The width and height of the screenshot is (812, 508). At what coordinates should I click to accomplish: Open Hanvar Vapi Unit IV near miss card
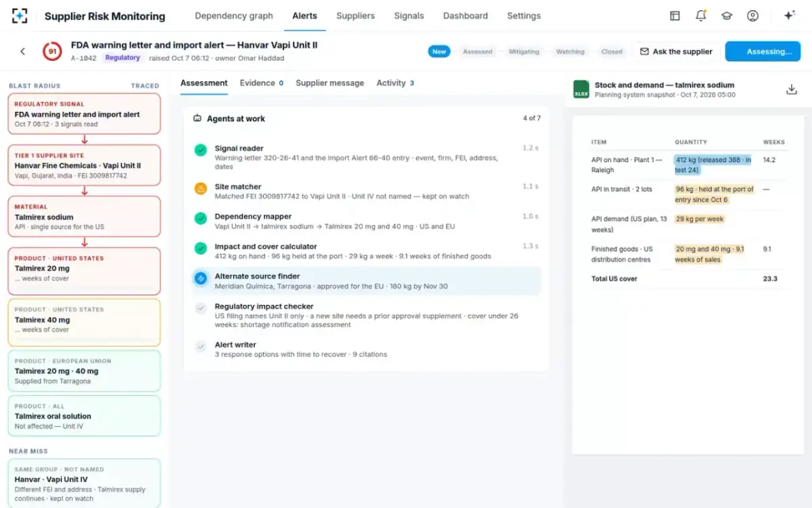[x=85, y=484]
